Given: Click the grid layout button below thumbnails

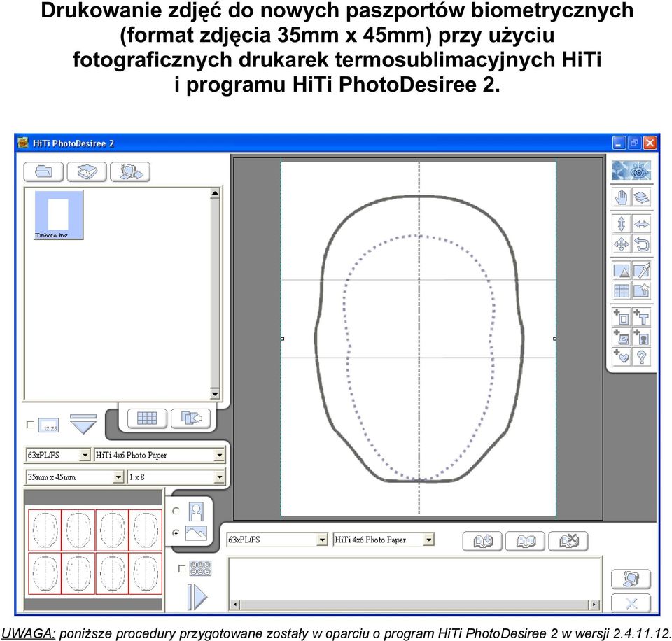Looking at the screenshot, I should [x=147, y=418].
